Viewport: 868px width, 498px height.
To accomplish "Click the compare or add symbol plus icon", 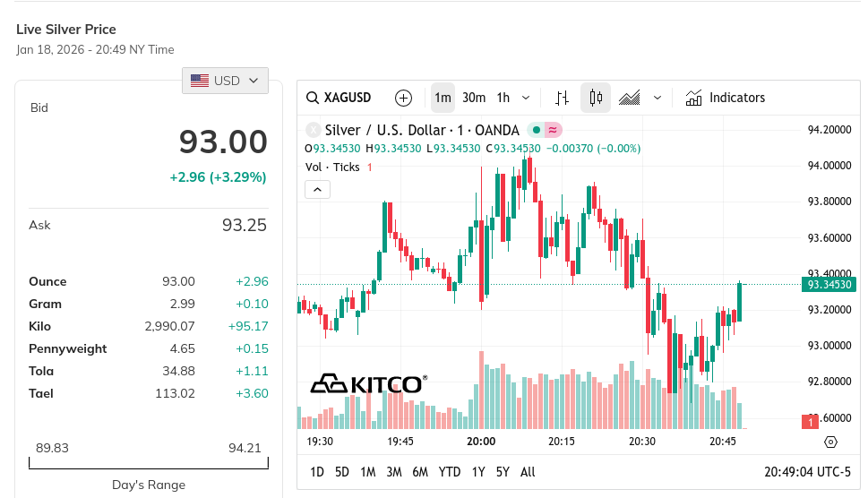I will point(404,98).
